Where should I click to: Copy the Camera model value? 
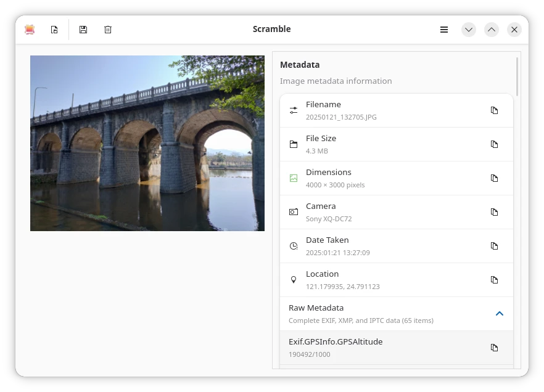[494, 212]
